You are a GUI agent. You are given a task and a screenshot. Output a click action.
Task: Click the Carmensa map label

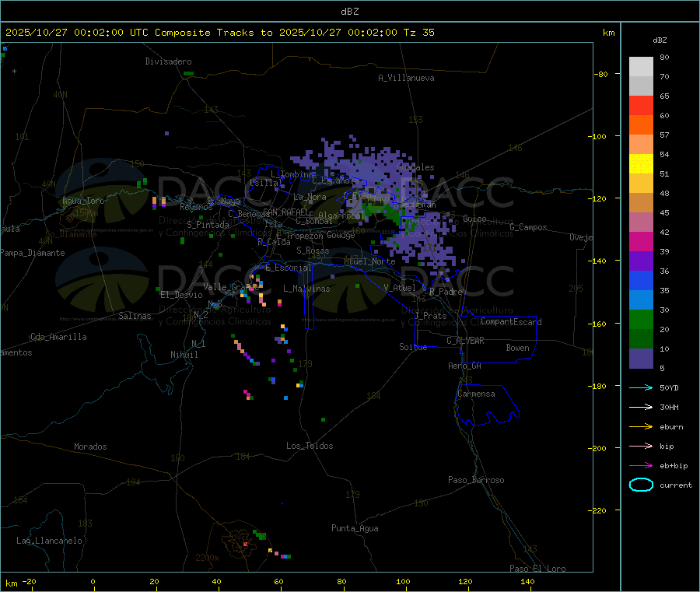pyautogui.click(x=476, y=394)
